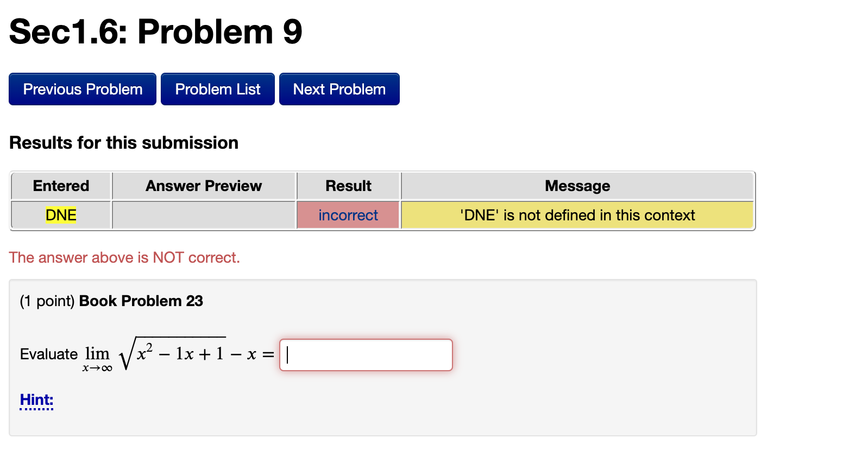Click inside the answer input field
The image size is (868, 470).
tap(366, 354)
